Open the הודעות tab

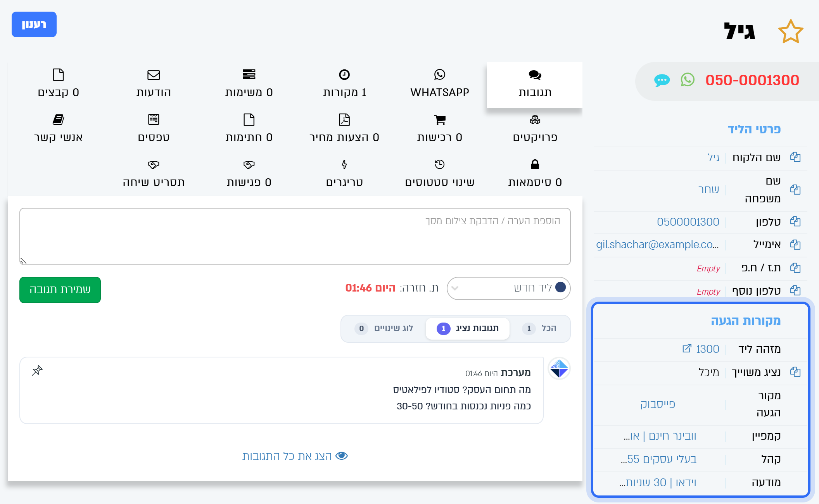[154, 85]
